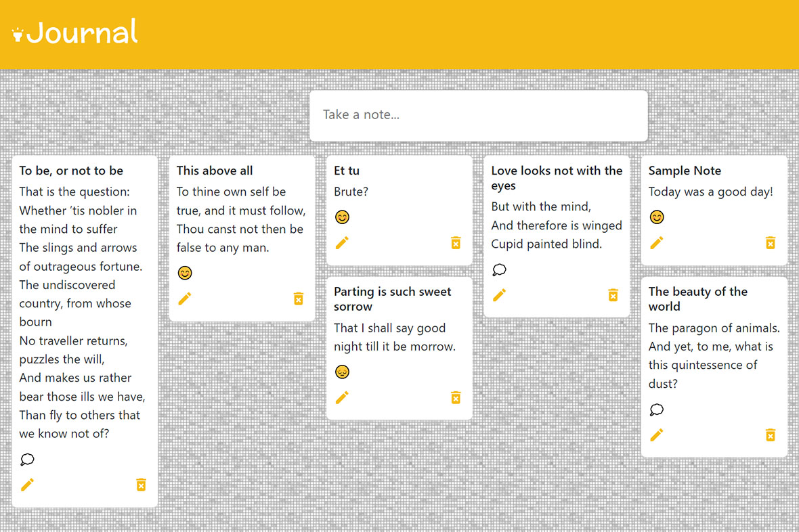Edit the "To be, or not to be" note
Image resolution: width=799 pixels, height=532 pixels.
point(27,485)
